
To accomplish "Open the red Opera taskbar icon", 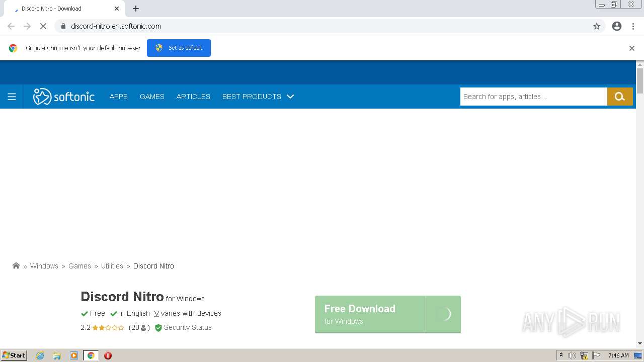I will (108, 355).
